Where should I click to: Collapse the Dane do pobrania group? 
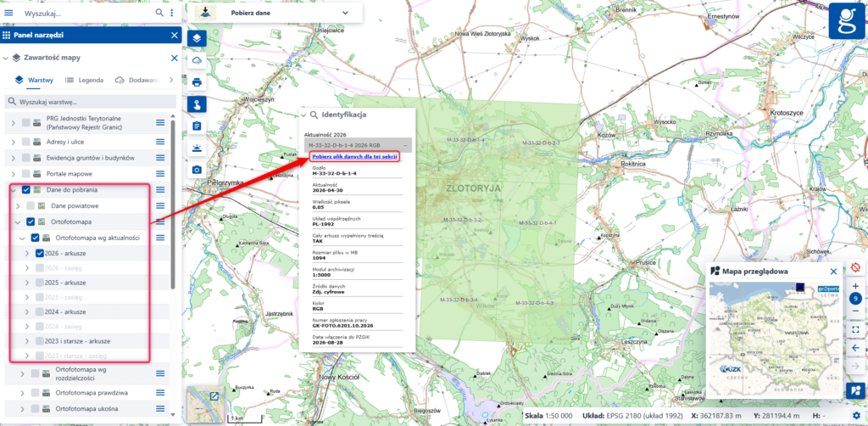point(14,189)
